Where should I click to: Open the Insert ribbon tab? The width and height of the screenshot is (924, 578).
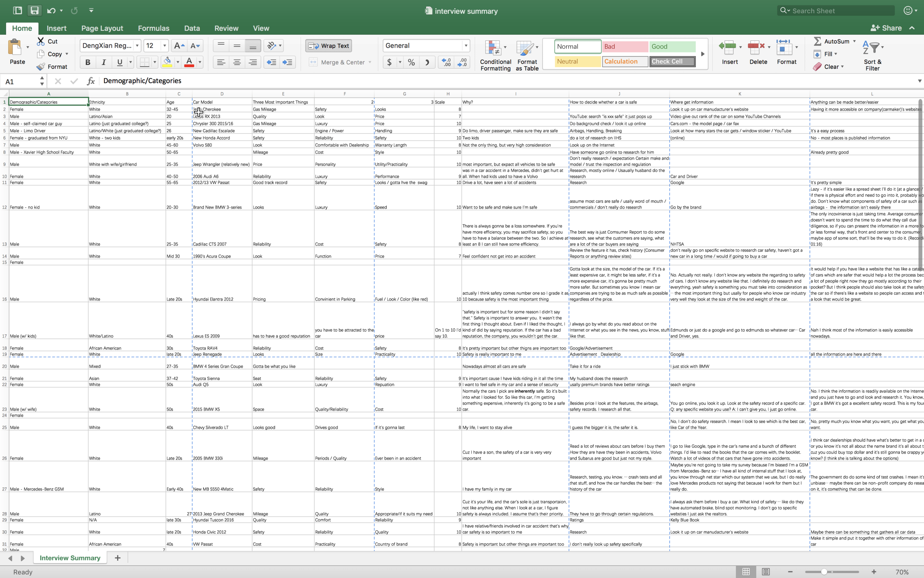tap(57, 28)
